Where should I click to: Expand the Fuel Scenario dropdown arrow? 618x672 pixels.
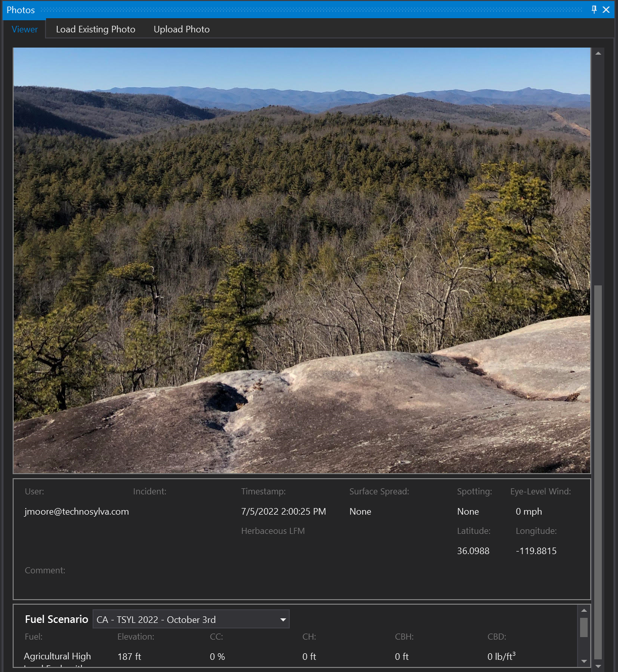click(283, 619)
